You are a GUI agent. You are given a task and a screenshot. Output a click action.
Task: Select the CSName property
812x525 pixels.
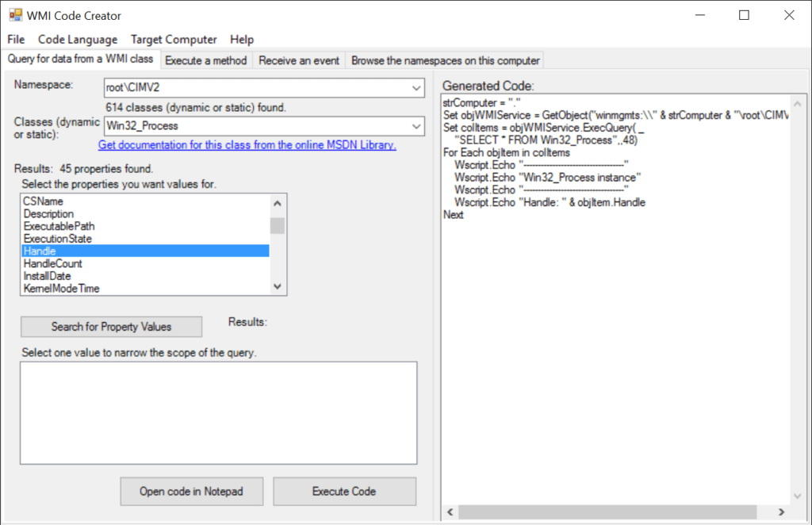click(79, 201)
